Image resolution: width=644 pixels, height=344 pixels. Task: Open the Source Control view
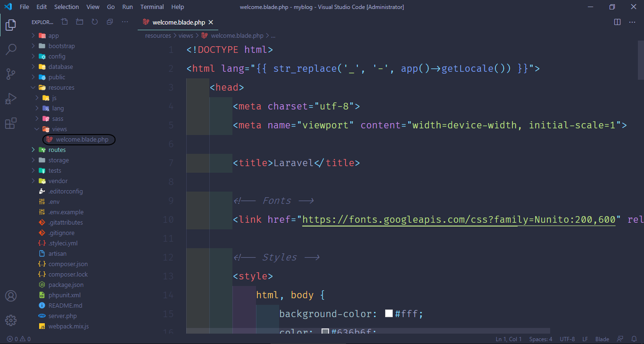pyautogui.click(x=10, y=74)
